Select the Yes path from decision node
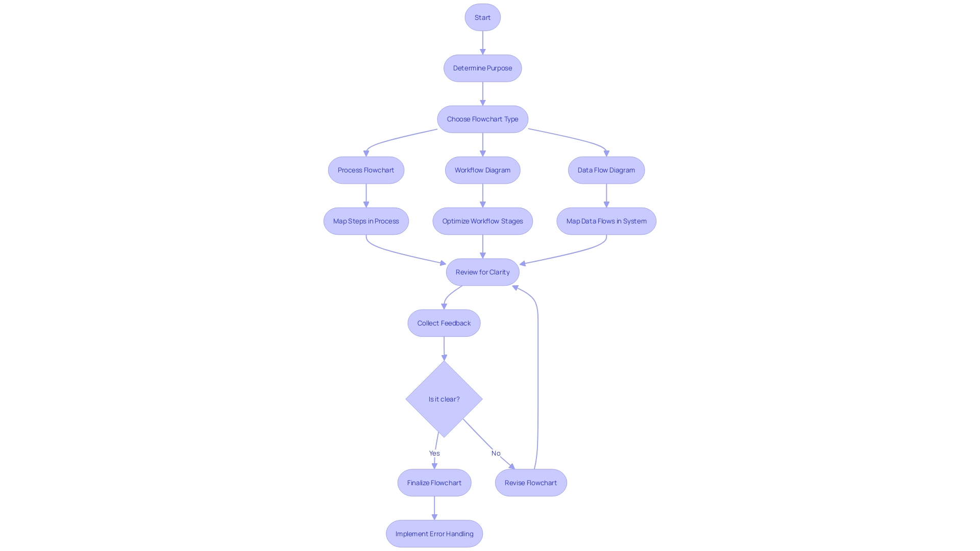 (434, 453)
